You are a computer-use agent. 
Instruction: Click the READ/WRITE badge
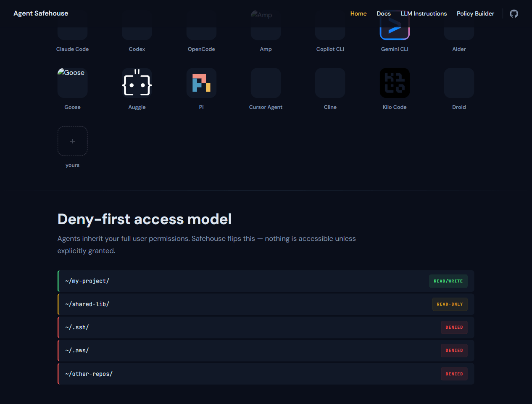point(448,281)
